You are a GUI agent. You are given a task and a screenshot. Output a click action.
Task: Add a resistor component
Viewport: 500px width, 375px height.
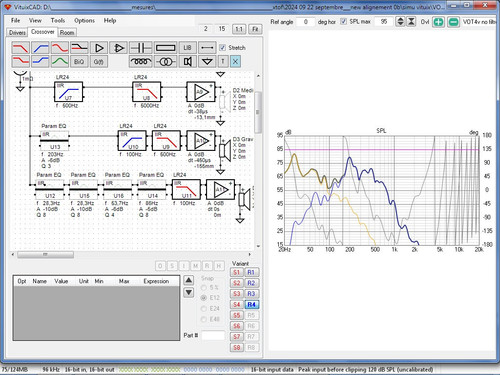tap(165, 48)
